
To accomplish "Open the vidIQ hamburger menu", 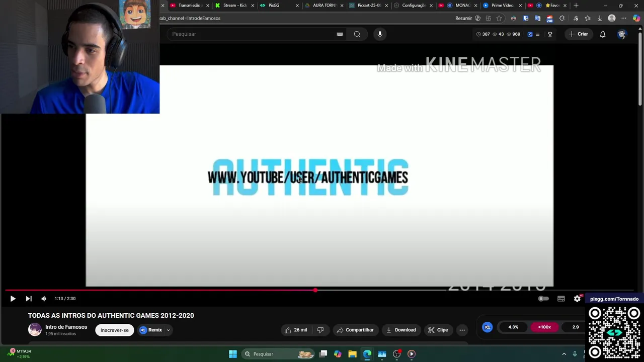I will [537, 34].
